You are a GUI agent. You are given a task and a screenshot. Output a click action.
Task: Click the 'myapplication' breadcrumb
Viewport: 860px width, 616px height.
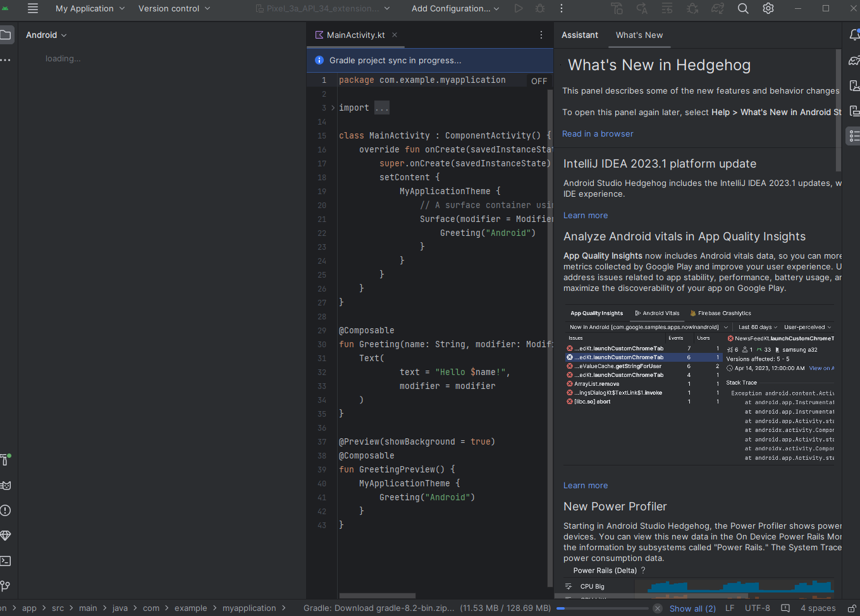[249, 608]
